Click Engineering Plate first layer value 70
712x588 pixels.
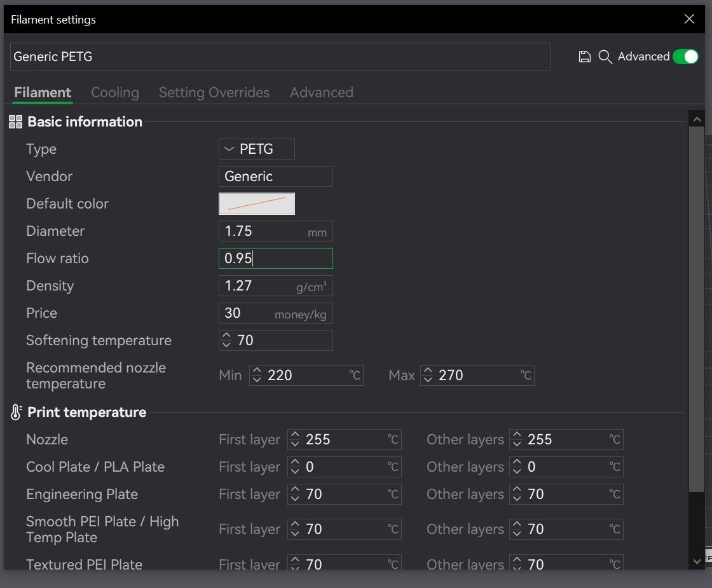point(314,494)
